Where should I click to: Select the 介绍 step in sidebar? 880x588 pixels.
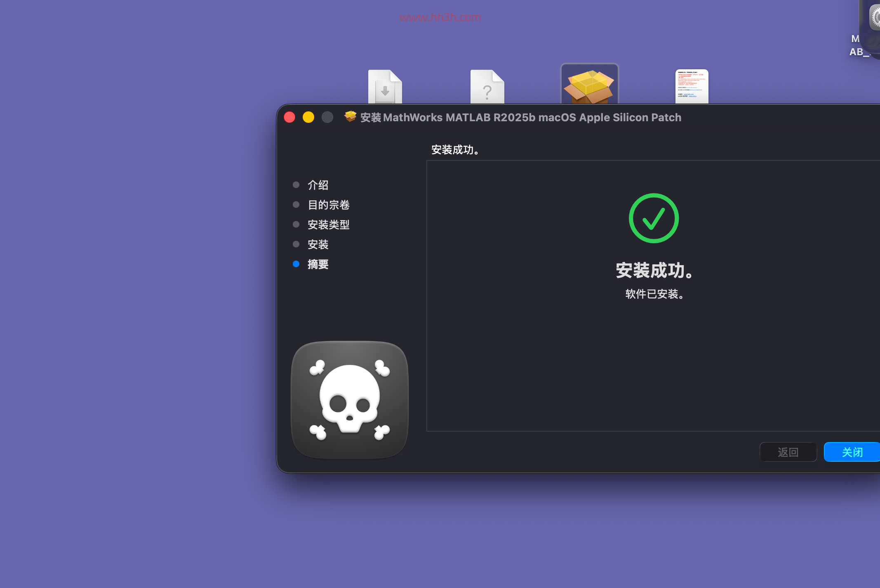[318, 185]
